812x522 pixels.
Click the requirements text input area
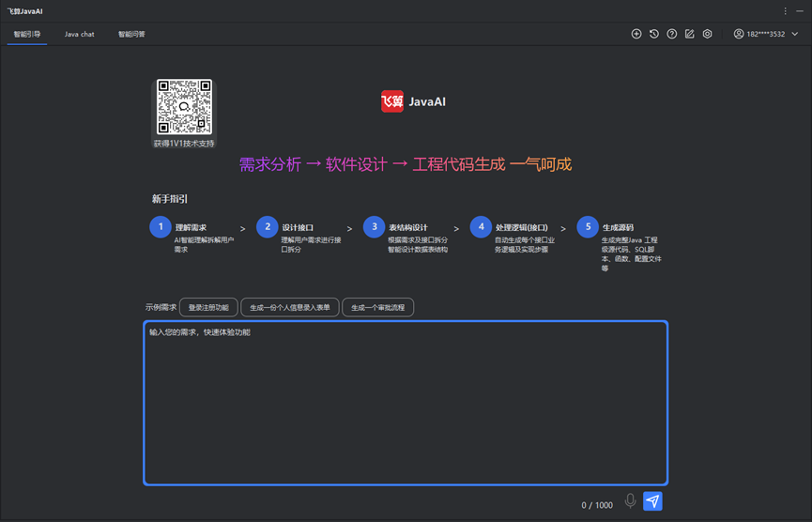coord(406,403)
